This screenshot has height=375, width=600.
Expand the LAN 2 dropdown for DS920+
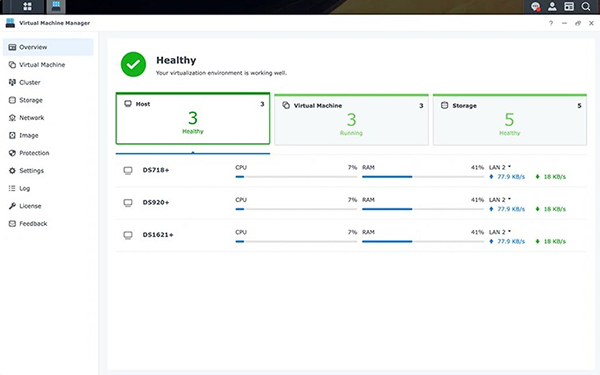(500, 200)
